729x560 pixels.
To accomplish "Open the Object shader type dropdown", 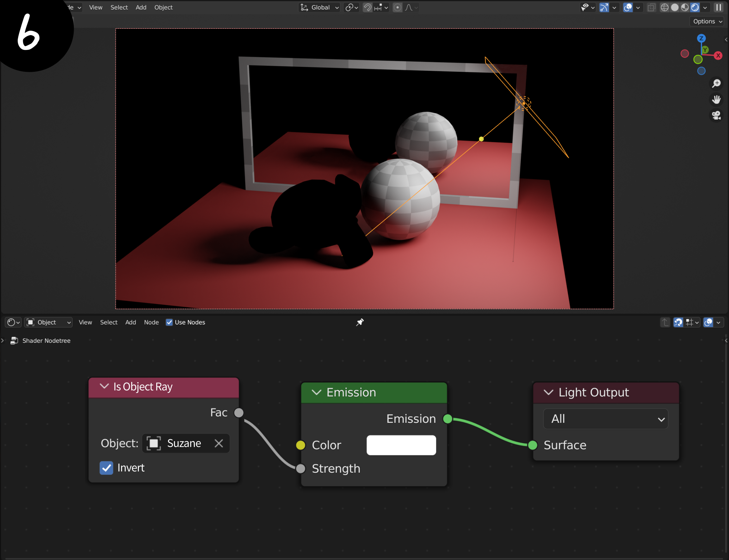I will 49,322.
